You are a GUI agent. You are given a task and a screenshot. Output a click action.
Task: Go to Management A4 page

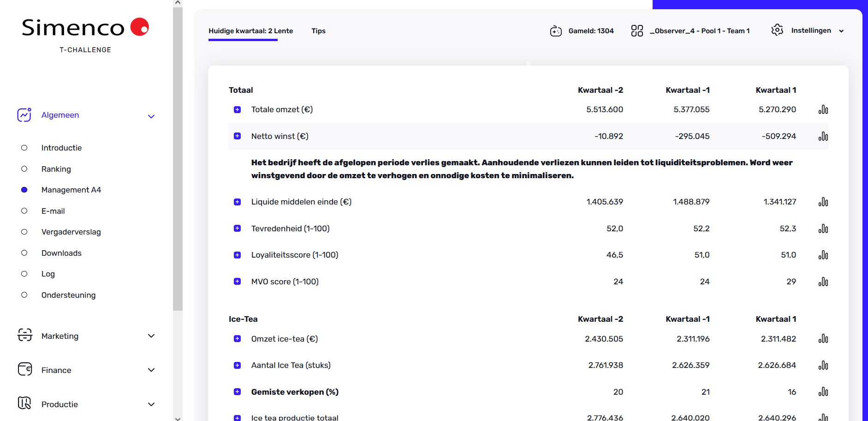tap(71, 190)
